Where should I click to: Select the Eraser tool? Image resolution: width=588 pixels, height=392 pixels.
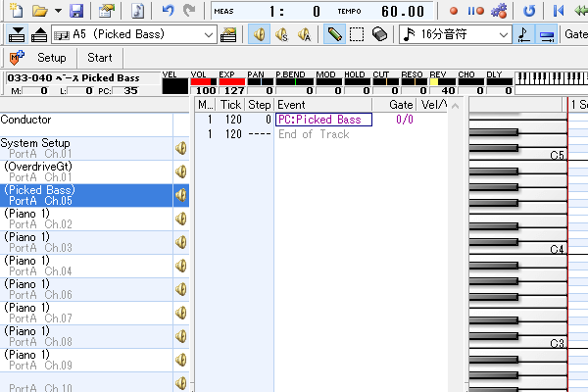coord(379,34)
